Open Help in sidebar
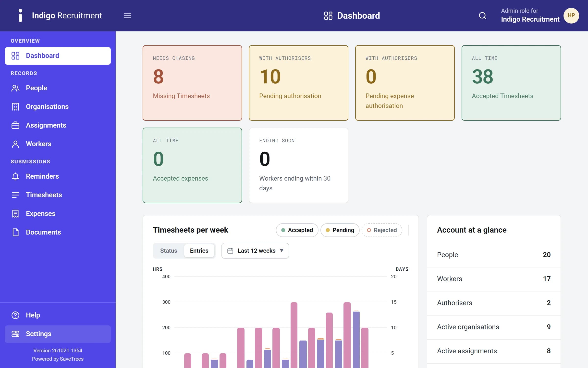588x368 pixels. [x=58, y=315]
